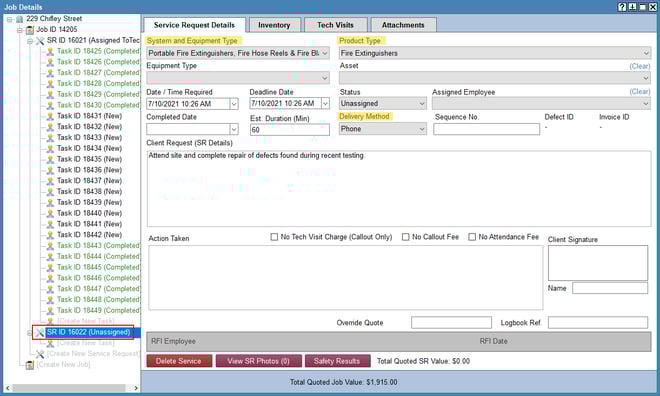This screenshot has width=660, height=396.
Task: Collapse the Job ID 14205 node
Action: [x=20, y=30]
